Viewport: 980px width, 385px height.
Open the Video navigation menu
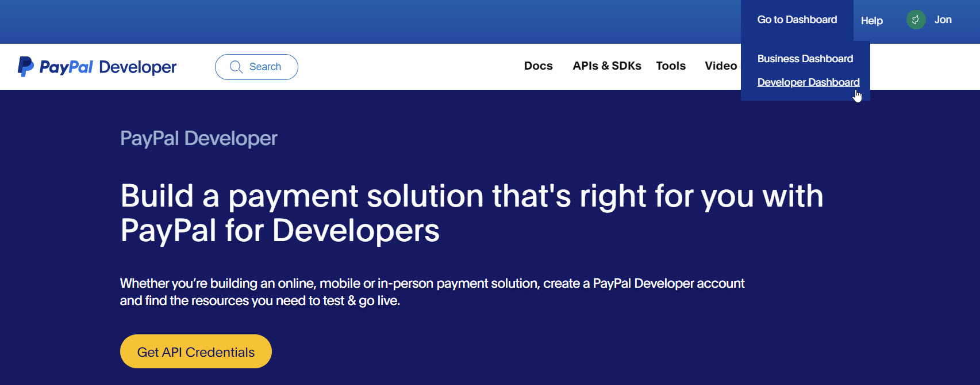[721, 66]
